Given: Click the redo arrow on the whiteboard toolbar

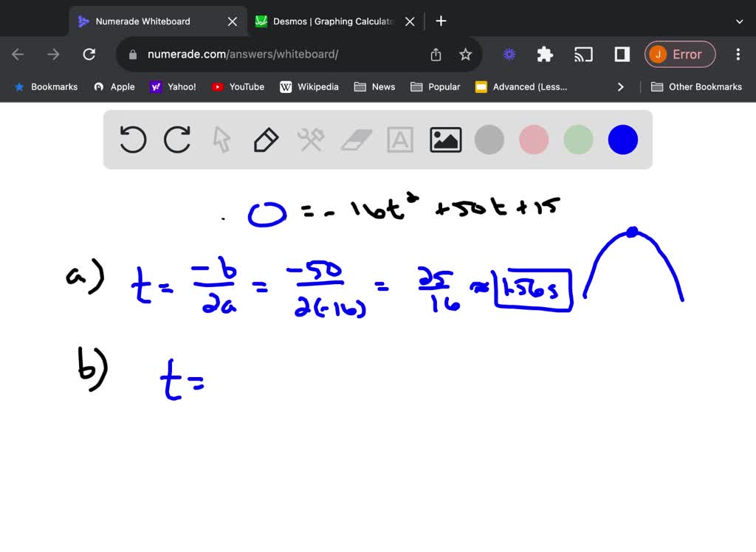Looking at the screenshot, I should pyautogui.click(x=177, y=139).
